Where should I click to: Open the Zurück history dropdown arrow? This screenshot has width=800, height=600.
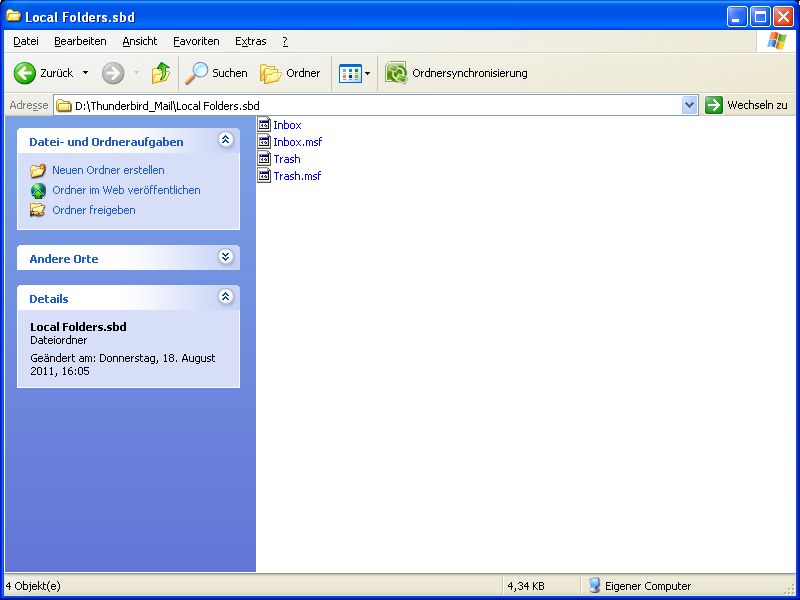pyautogui.click(x=85, y=73)
